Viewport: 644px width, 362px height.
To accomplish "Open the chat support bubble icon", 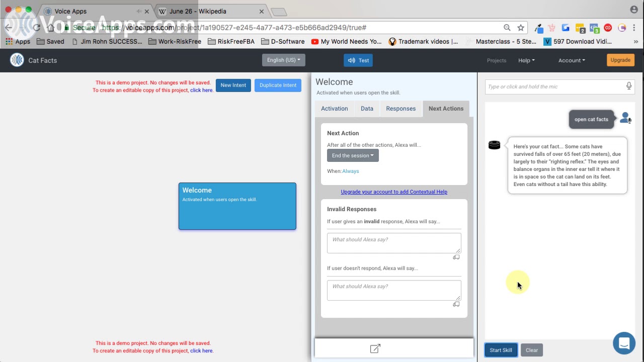I will click(x=624, y=343).
